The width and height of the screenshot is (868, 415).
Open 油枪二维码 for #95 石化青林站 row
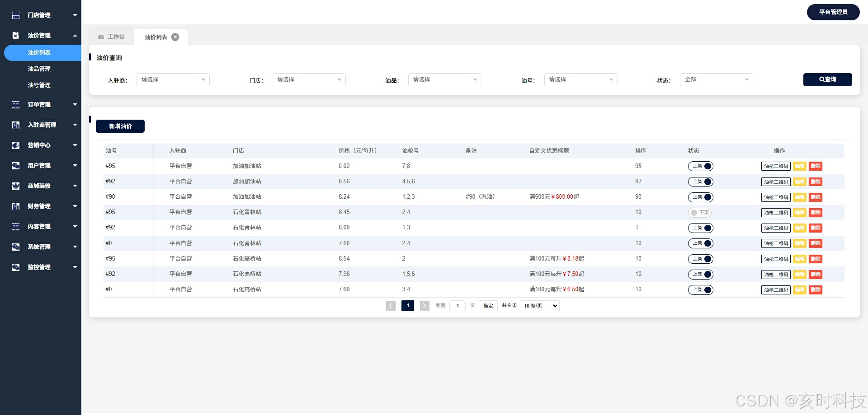tap(776, 212)
